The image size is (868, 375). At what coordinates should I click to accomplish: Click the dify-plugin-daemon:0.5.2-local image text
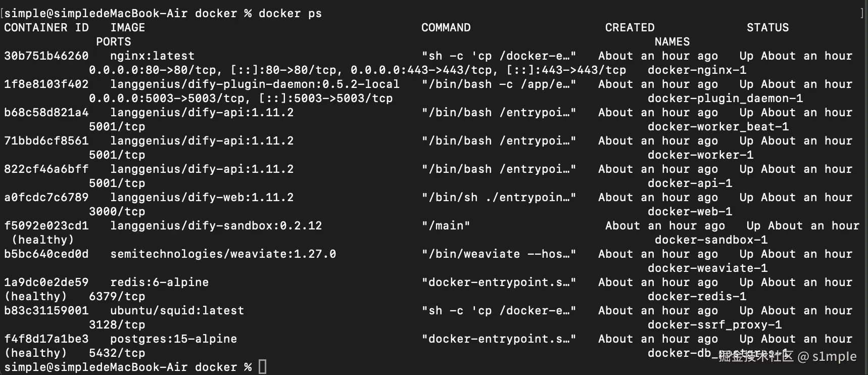[x=255, y=84]
